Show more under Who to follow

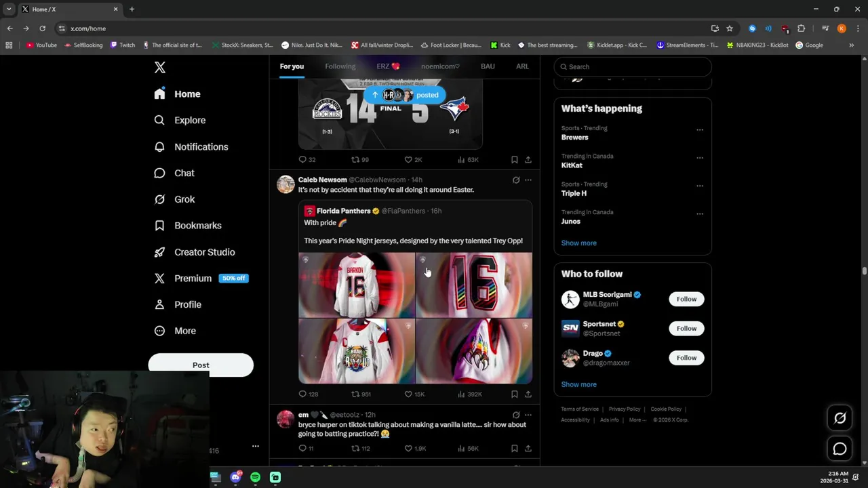pos(578,384)
